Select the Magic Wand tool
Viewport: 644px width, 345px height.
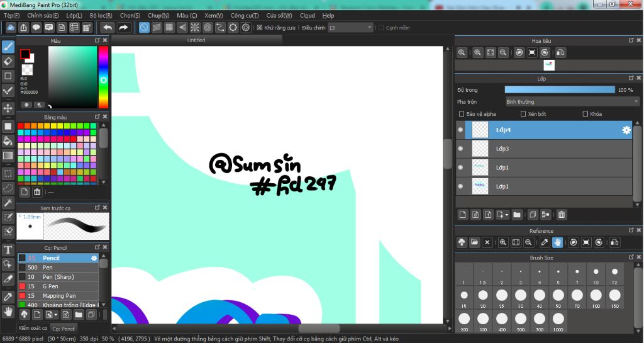pyautogui.click(x=8, y=202)
